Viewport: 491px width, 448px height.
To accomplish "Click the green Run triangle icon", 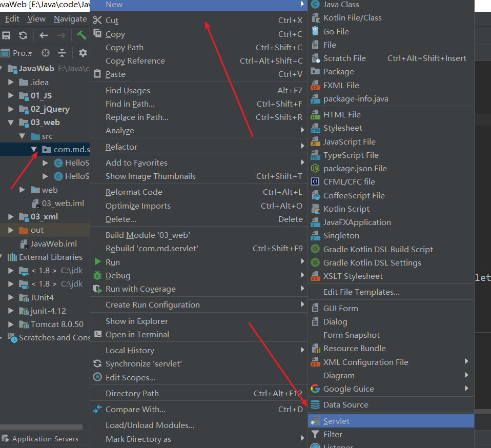I will (98, 262).
